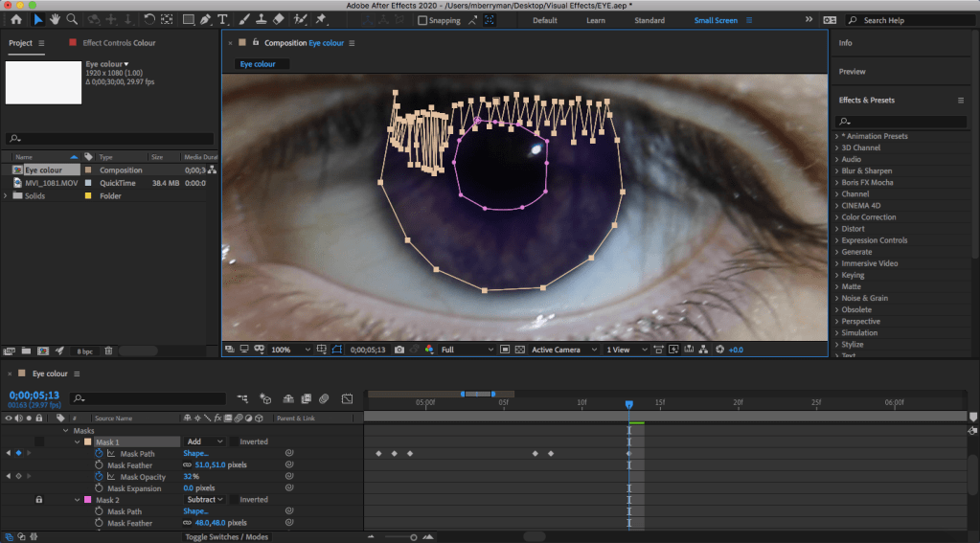Open the Mask 1 mode dropdown (Add)
The width and height of the screenshot is (980, 543).
tap(205, 441)
